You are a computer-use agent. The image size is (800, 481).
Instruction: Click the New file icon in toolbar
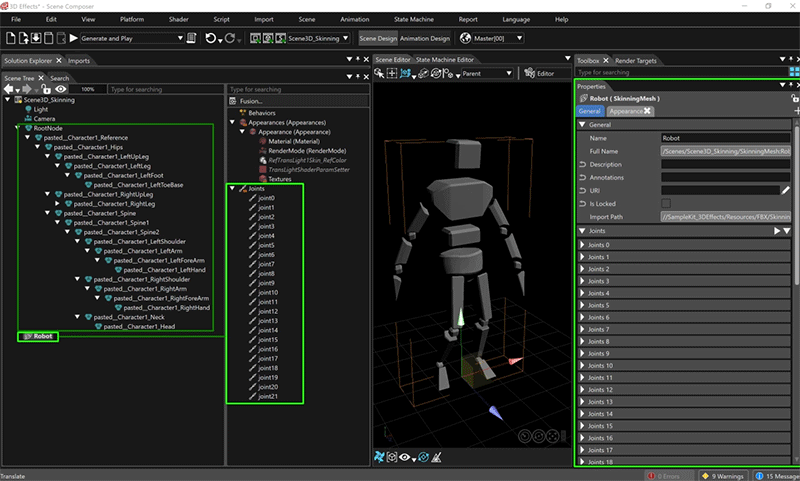9,38
